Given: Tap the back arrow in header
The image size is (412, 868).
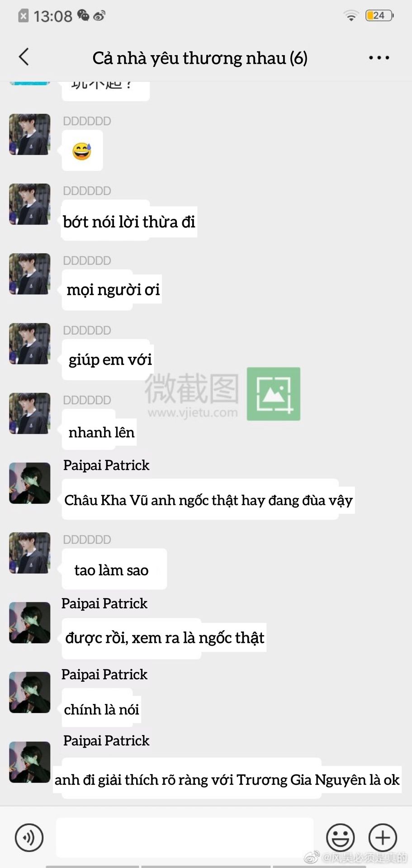Looking at the screenshot, I should pos(24,57).
